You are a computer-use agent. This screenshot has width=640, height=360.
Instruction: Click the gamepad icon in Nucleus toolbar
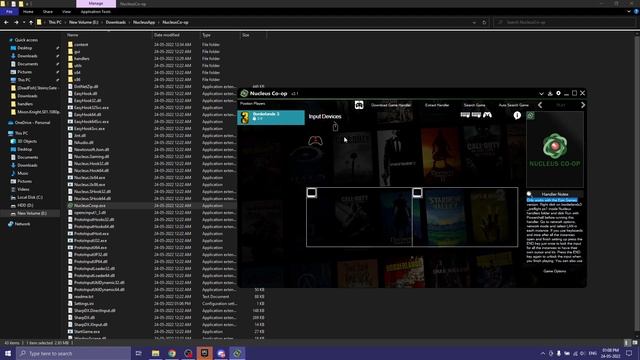click(359, 105)
